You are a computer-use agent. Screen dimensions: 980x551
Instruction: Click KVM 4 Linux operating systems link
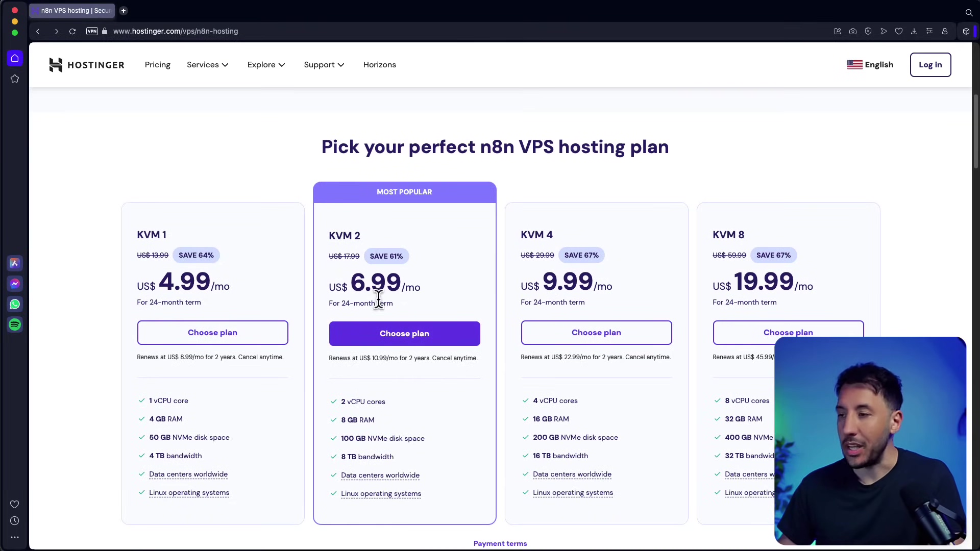click(x=573, y=493)
